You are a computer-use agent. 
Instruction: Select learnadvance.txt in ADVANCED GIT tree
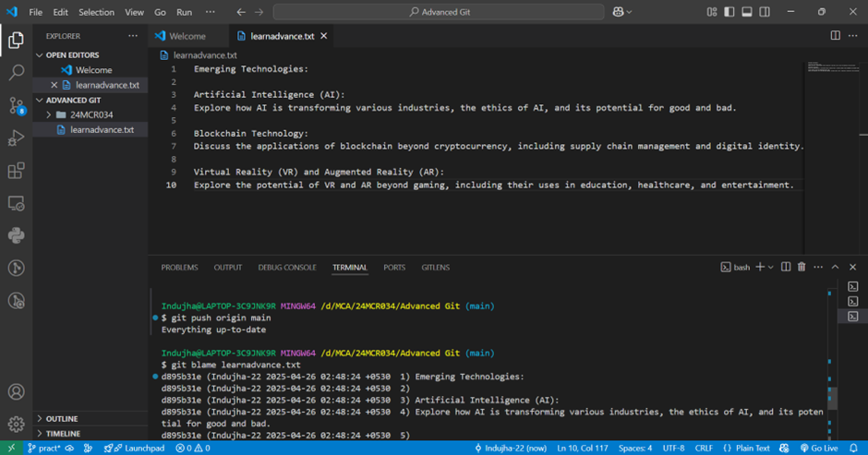90,129
